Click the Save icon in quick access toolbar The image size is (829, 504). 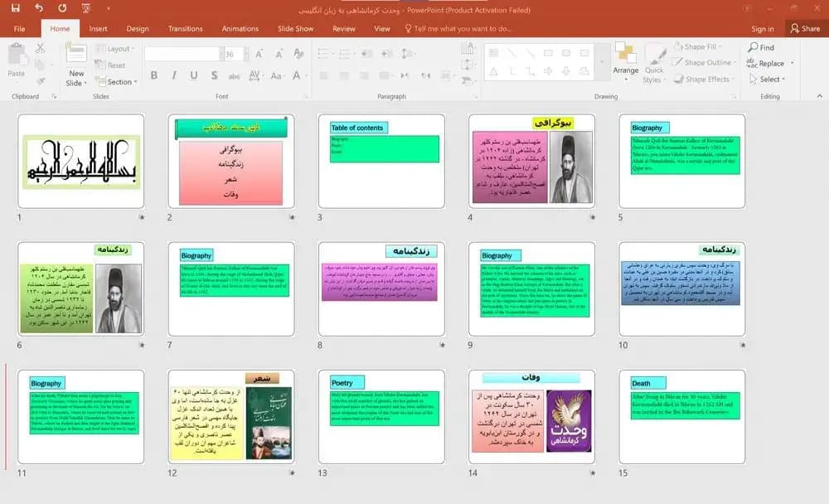[x=15, y=8]
